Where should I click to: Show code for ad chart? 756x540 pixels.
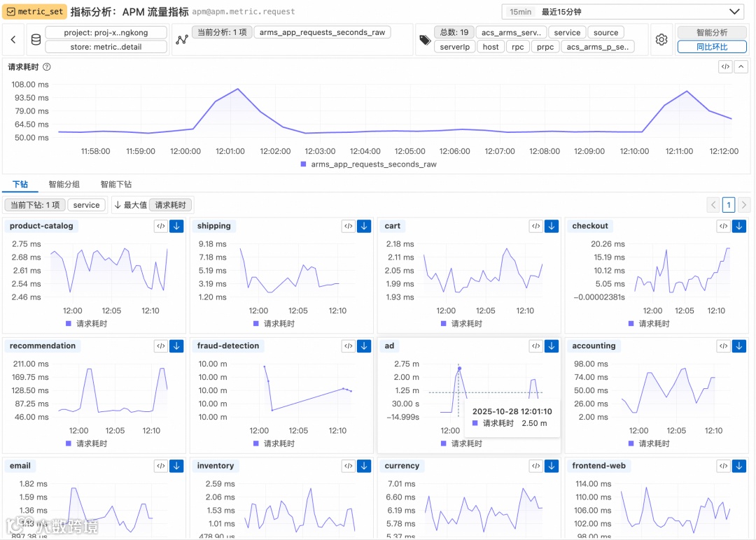[x=536, y=346]
